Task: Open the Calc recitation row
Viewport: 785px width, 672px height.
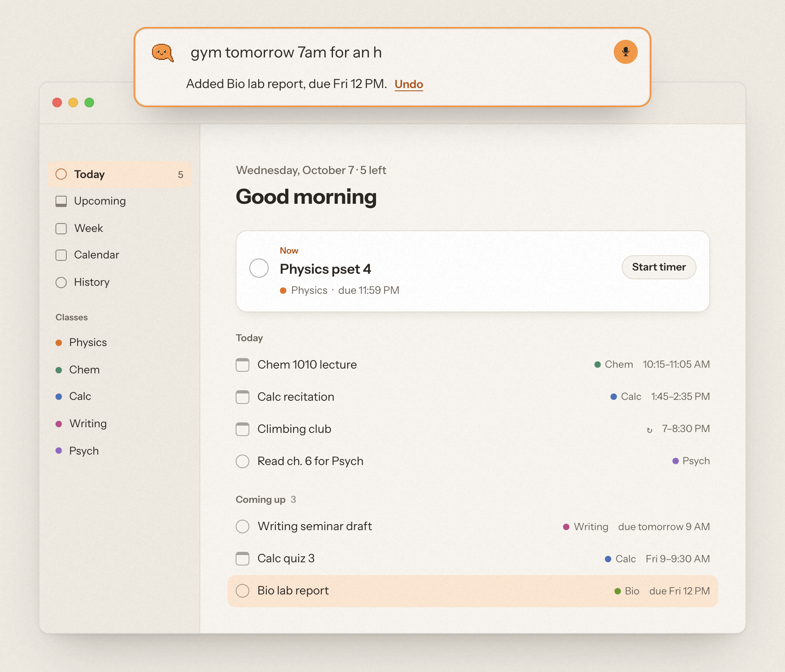Action: (473, 397)
